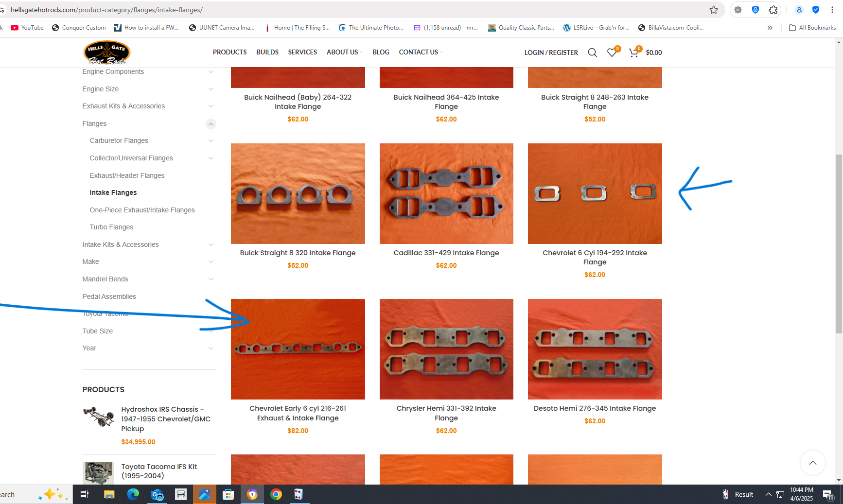Open the wishlist heart icon

click(x=612, y=52)
